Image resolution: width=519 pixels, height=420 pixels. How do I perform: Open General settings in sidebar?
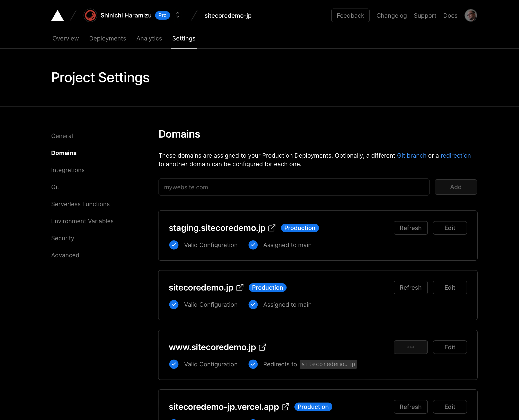(62, 136)
